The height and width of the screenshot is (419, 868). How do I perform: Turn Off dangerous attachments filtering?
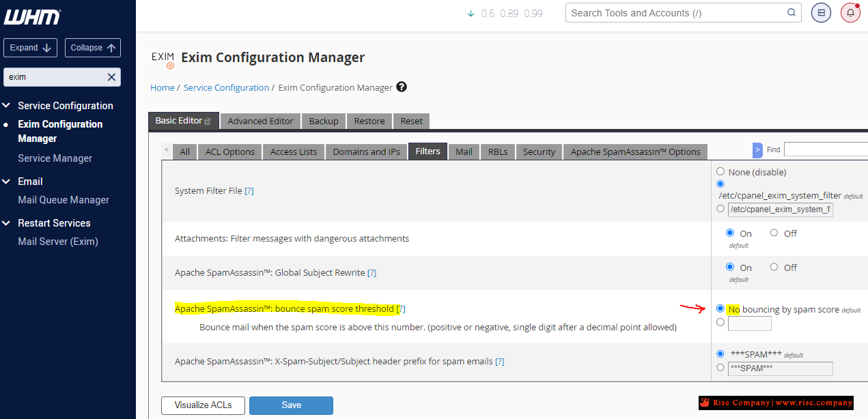pyautogui.click(x=774, y=233)
